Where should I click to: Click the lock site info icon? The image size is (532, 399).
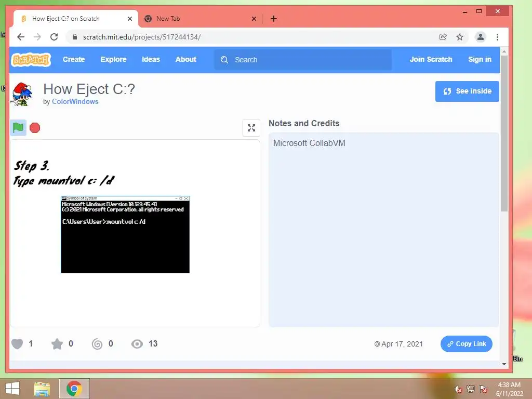[75, 37]
